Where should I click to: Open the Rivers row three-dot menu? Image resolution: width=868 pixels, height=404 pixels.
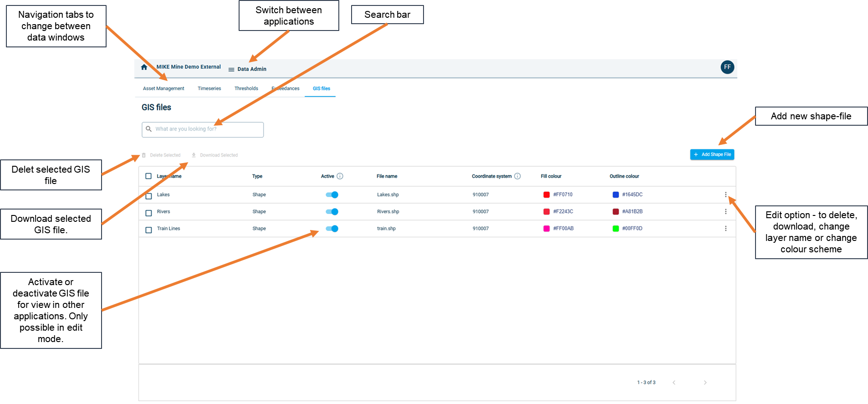point(725,212)
